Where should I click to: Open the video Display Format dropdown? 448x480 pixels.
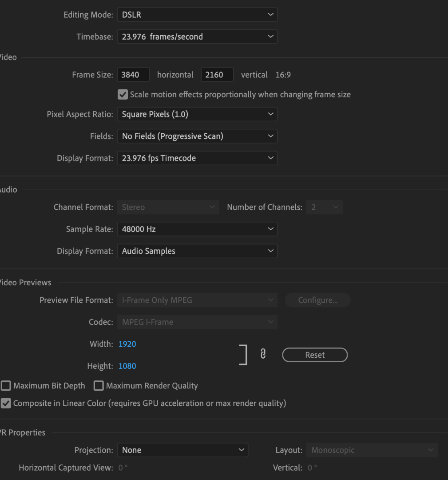197,158
